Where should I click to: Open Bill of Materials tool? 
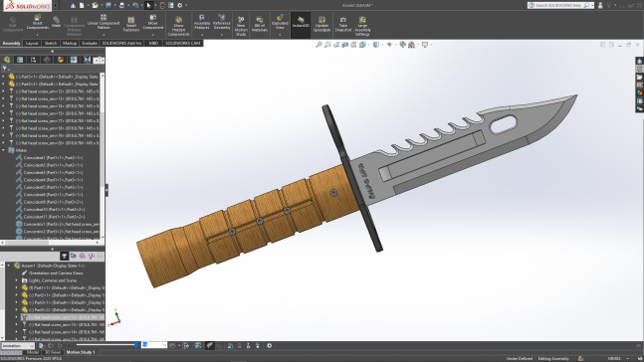[x=260, y=24]
